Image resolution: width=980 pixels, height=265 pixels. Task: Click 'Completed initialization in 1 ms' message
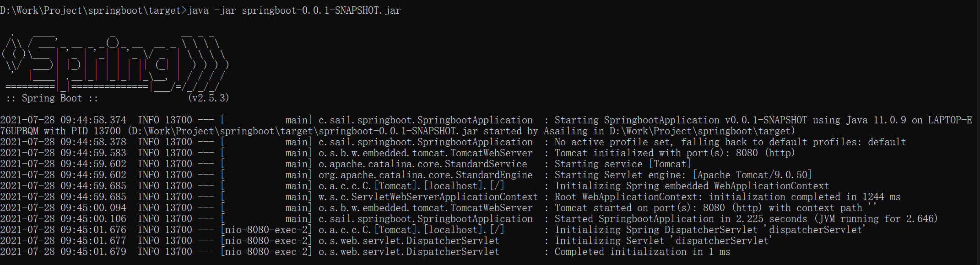click(643, 252)
